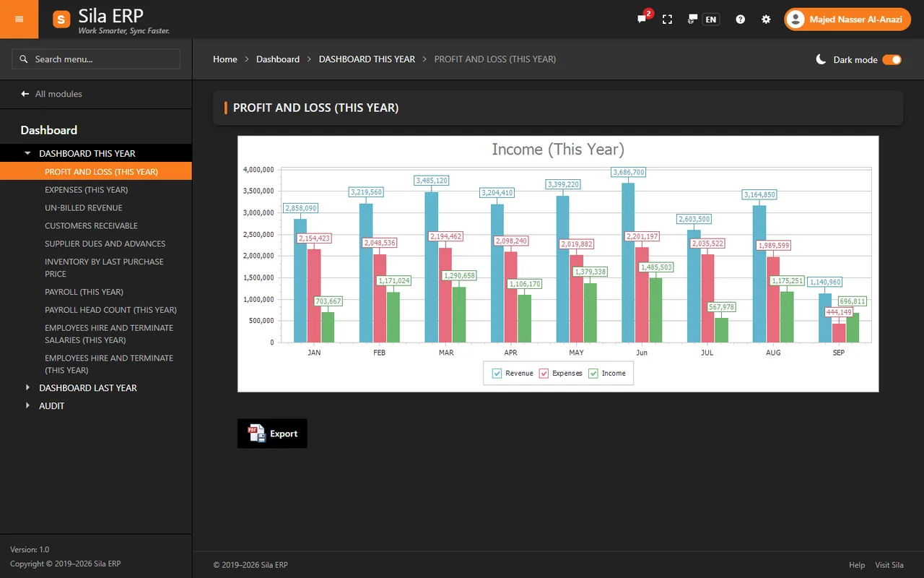Screen dimensions: 924x578
Task: Open DASHBOARD THIS YEAR breadcrumb
Action: [x=367, y=59]
